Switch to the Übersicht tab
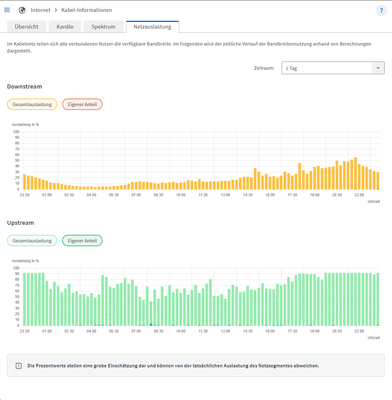This screenshot has width=392, height=400. click(x=27, y=27)
